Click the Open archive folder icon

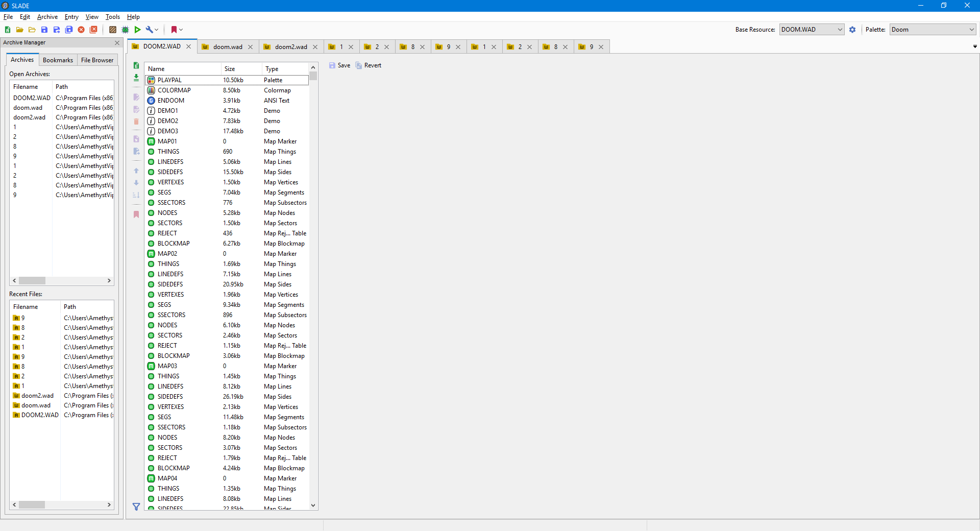19,30
